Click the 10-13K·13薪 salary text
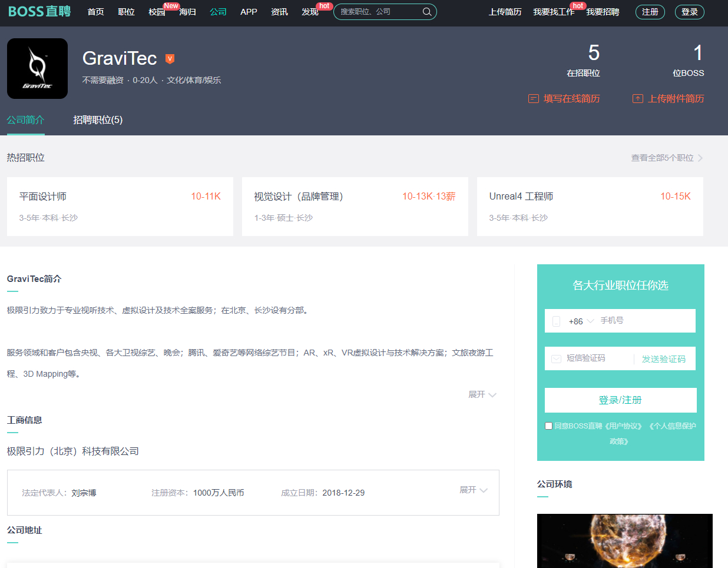Viewport: 728px width, 568px height. (x=429, y=197)
